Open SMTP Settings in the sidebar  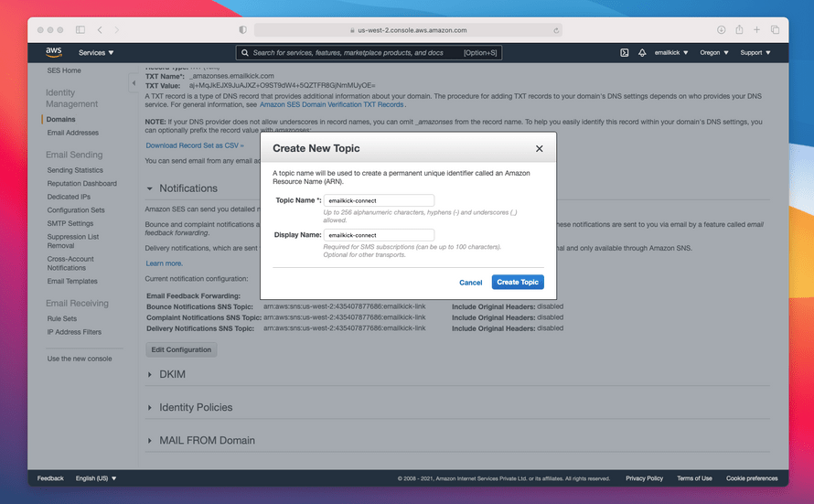(x=70, y=224)
